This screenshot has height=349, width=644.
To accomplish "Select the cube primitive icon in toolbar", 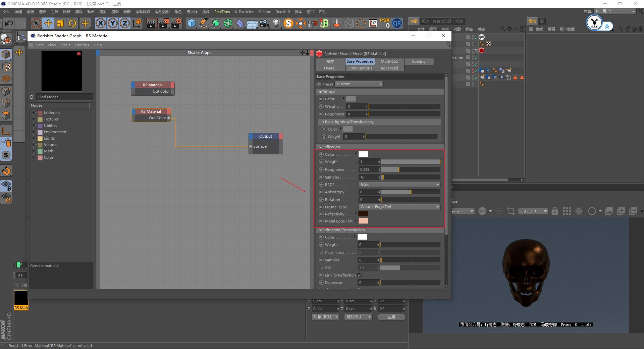I will click(192, 23).
